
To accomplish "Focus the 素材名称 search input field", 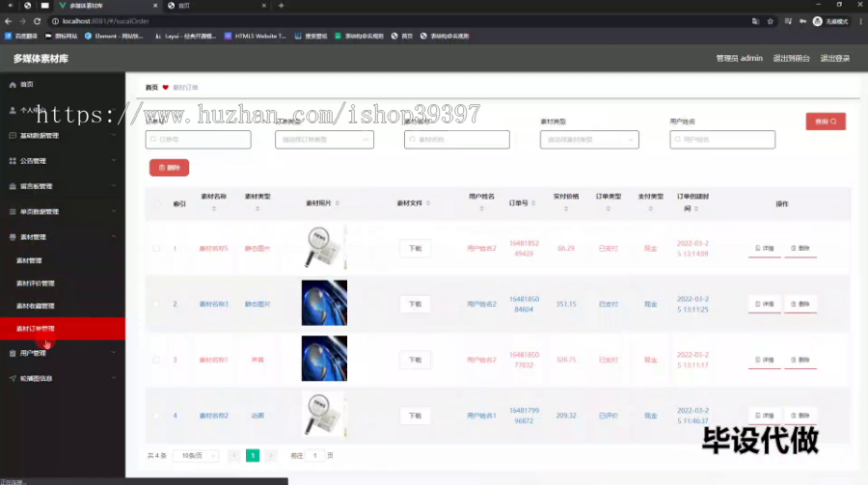I will (457, 140).
